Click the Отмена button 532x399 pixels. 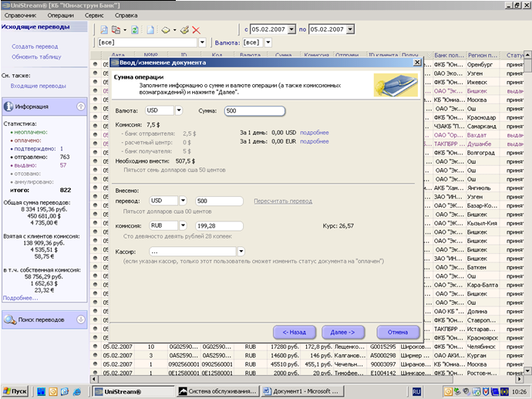[398, 333]
